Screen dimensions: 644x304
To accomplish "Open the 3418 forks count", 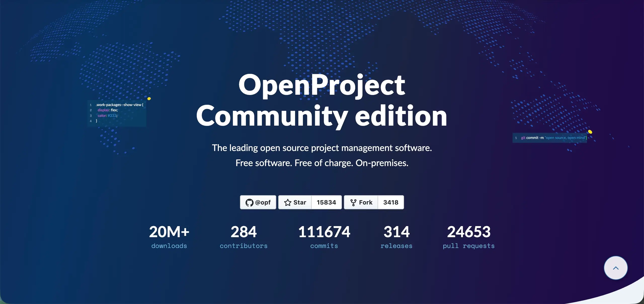I will (391, 202).
